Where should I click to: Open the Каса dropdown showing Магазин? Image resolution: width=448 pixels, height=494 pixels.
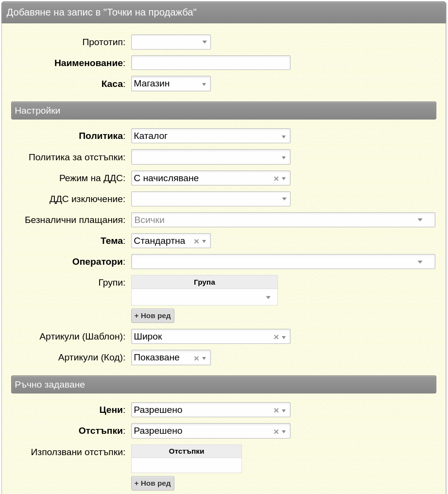point(171,84)
